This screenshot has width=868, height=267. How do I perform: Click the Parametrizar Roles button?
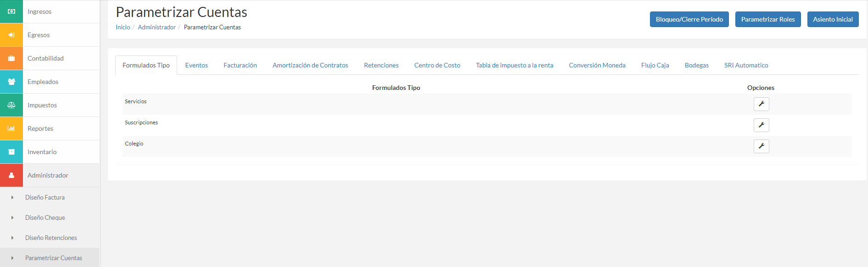point(768,19)
